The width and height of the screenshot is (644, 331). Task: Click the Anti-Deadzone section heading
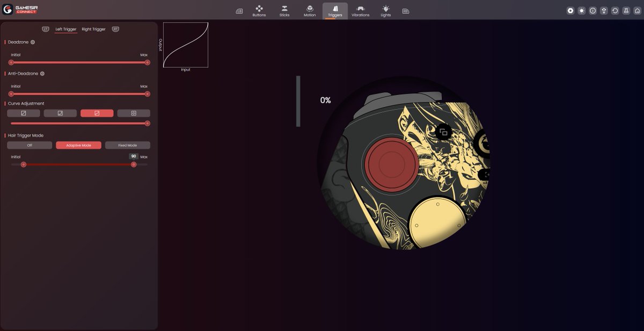click(x=23, y=74)
